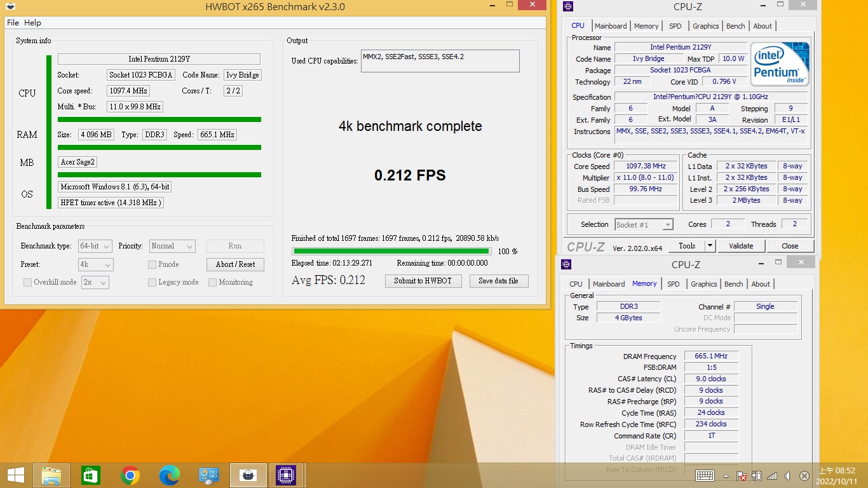Click the HPET timer active field
The height and width of the screenshot is (488, 868).
click(111, 203)
